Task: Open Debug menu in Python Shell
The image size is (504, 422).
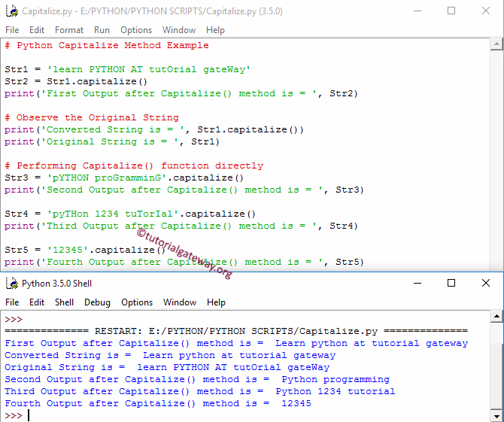Action: 97,302
